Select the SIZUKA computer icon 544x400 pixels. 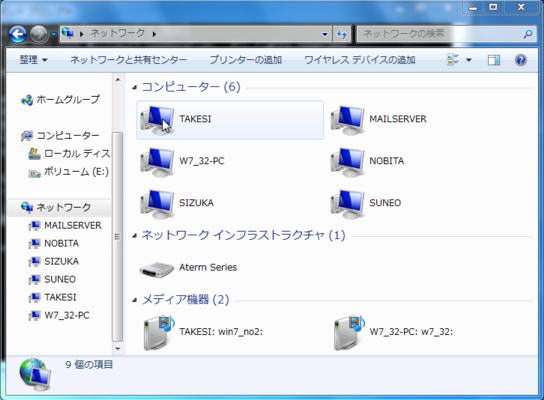(x=157, y=204)
